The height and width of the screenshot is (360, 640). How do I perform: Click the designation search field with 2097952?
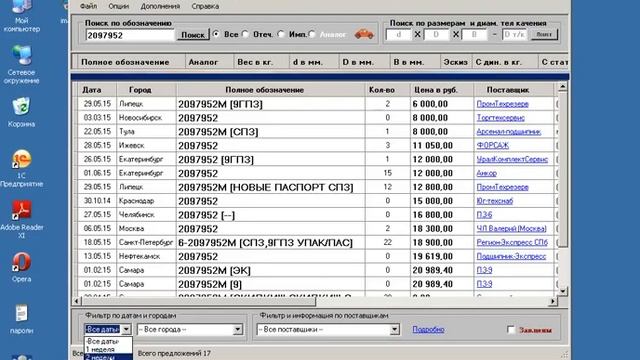[x=130, y=35]
